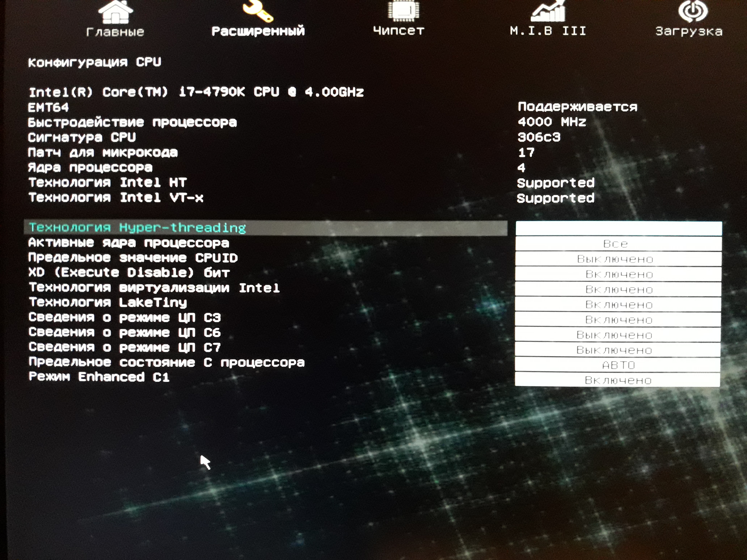This screenshot has height=560, width=747.
Task: Open the Главные tab label
Action: (115, 32)
